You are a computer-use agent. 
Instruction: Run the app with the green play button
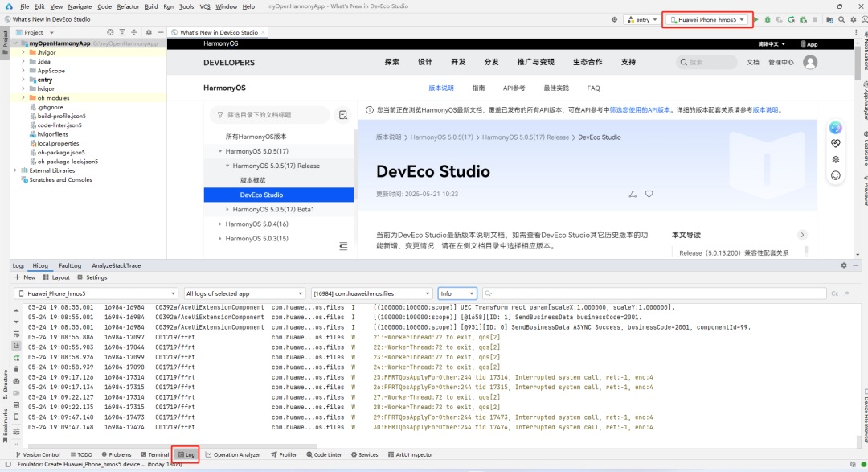pos(755,20)
